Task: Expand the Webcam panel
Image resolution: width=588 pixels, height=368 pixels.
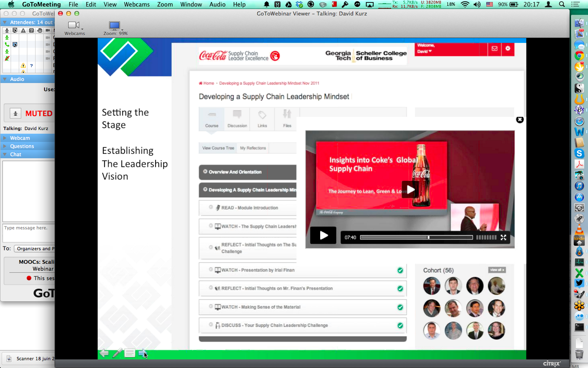Action: tap(5, 138)
